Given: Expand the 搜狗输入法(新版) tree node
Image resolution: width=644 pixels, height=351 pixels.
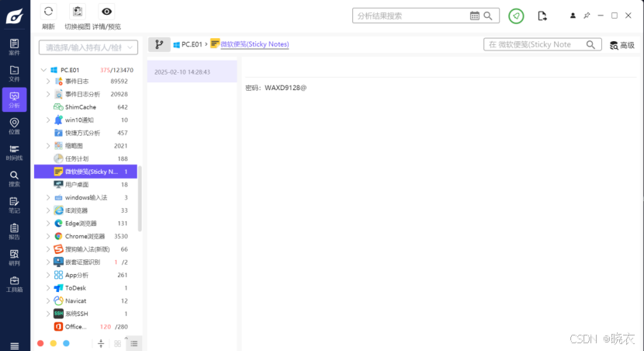Looking at the screenshot, I should 48,249.
